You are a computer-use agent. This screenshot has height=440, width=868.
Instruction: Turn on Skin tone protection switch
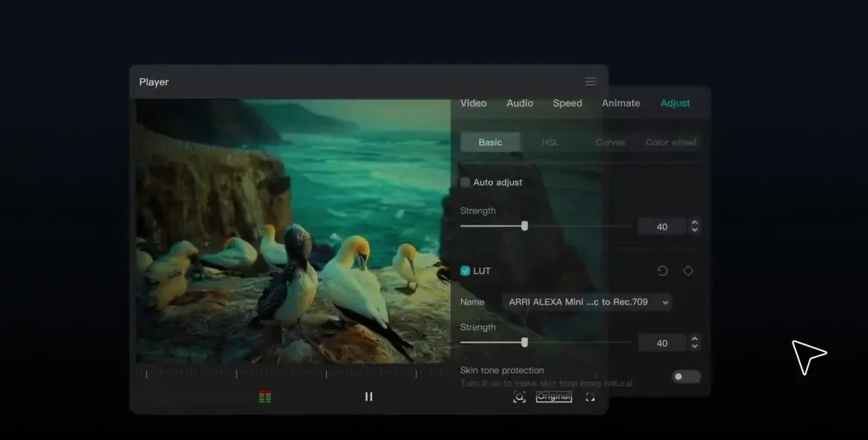tap(686, 377)
